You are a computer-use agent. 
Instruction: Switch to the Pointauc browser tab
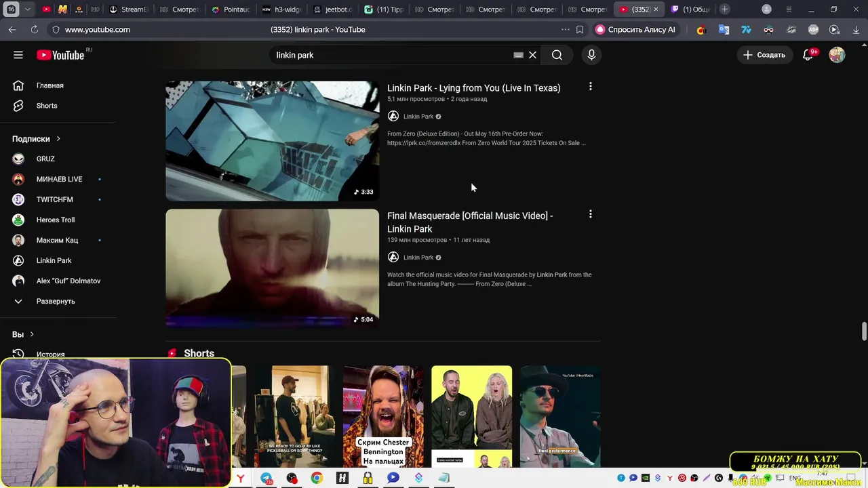[x=231, y=9]
